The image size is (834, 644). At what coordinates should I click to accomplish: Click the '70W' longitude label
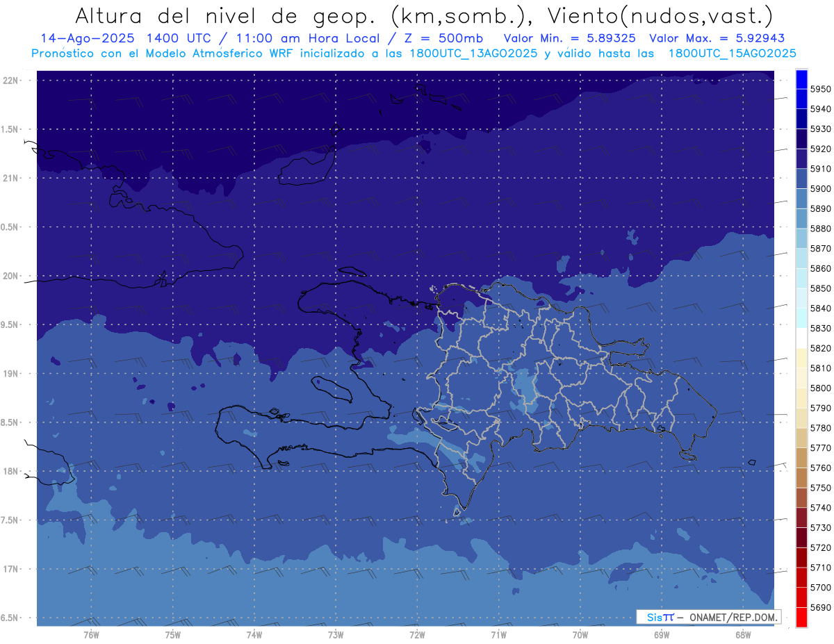[x=580, y=635]
